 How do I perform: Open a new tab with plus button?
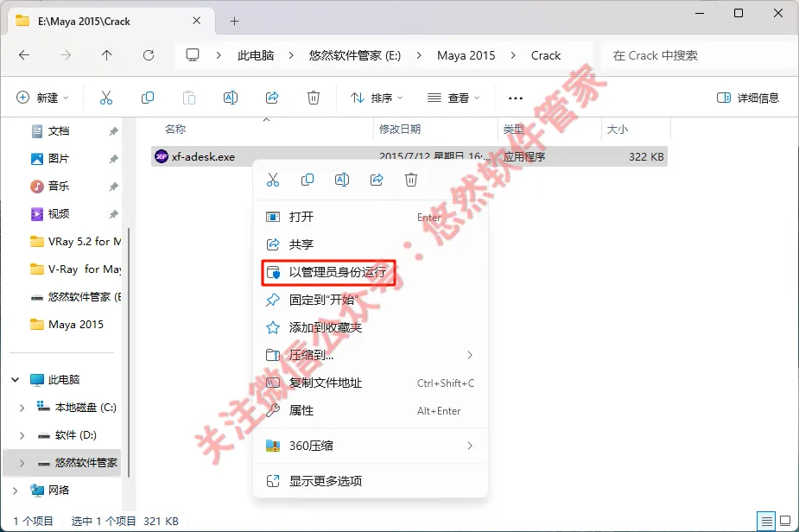pos(234,21)
